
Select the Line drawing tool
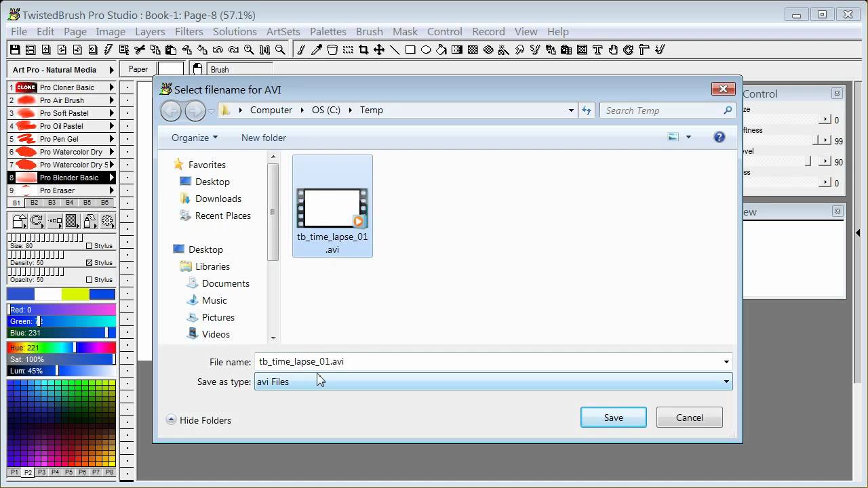[x=395, y=49]
